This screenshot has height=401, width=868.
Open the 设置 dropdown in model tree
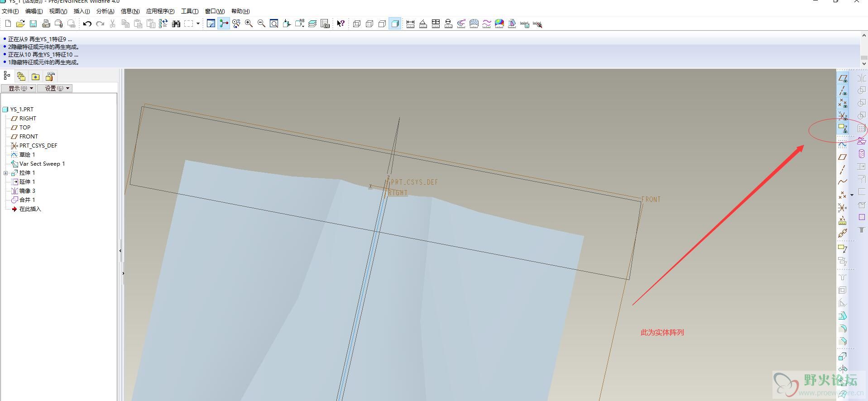55,88
